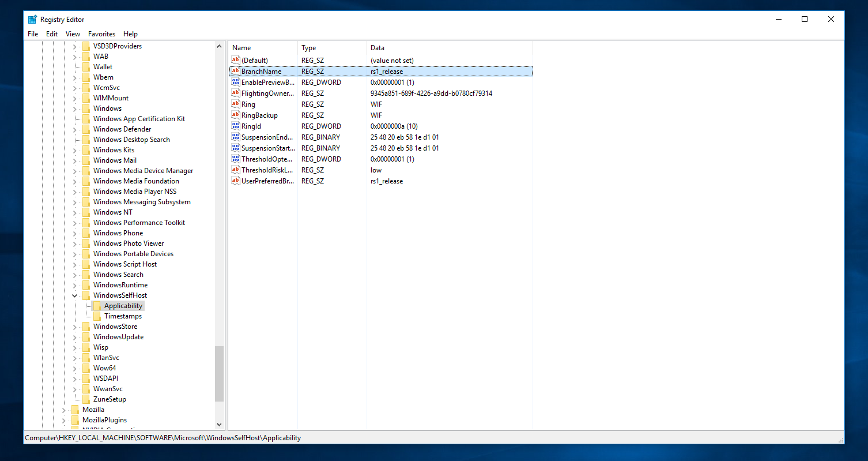Click the Windows Script Host key

125,264
